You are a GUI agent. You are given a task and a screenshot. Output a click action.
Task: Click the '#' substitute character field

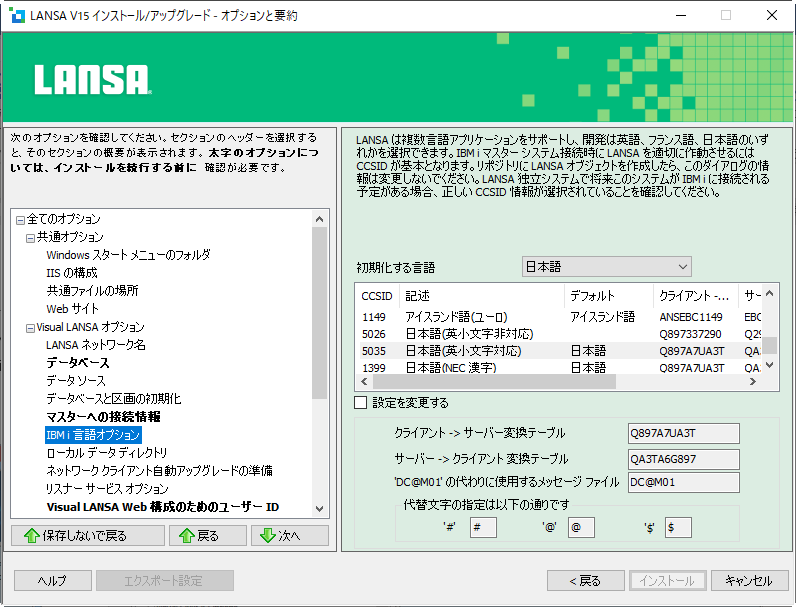(483, 527)
